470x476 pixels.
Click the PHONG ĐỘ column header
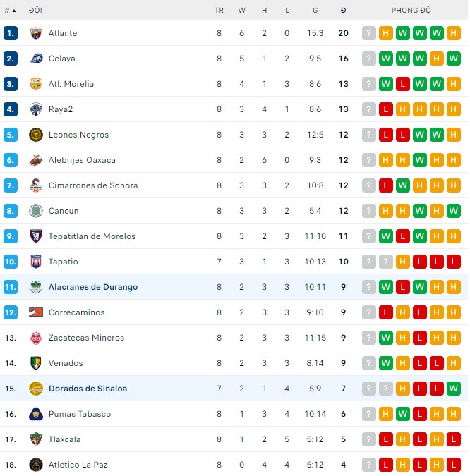tap(411, 11)
